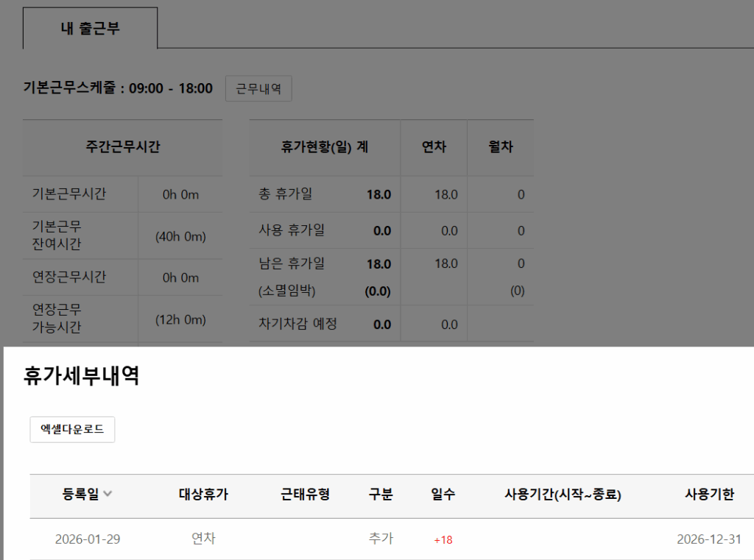Click the 총 휴가일 row label
The width and height of the screenshot is (754, 560).
(x=286, y=194)
